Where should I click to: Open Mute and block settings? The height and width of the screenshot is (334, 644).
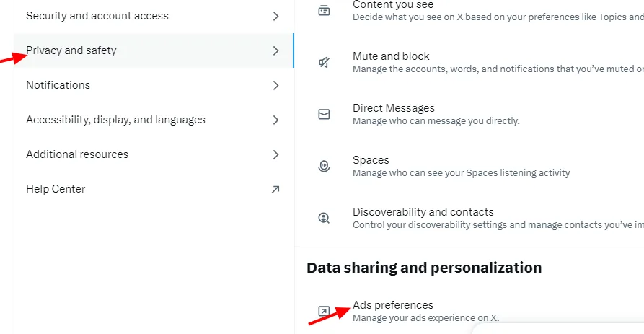coord(391,56)
